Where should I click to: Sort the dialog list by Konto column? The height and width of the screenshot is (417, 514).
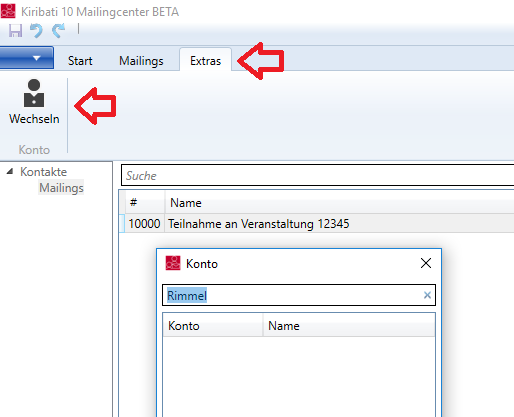coord(212,325)
